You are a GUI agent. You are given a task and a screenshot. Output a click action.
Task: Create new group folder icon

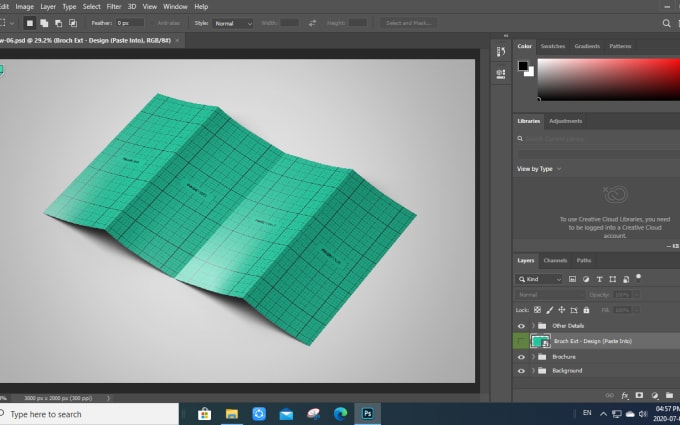tap(669, 395)
